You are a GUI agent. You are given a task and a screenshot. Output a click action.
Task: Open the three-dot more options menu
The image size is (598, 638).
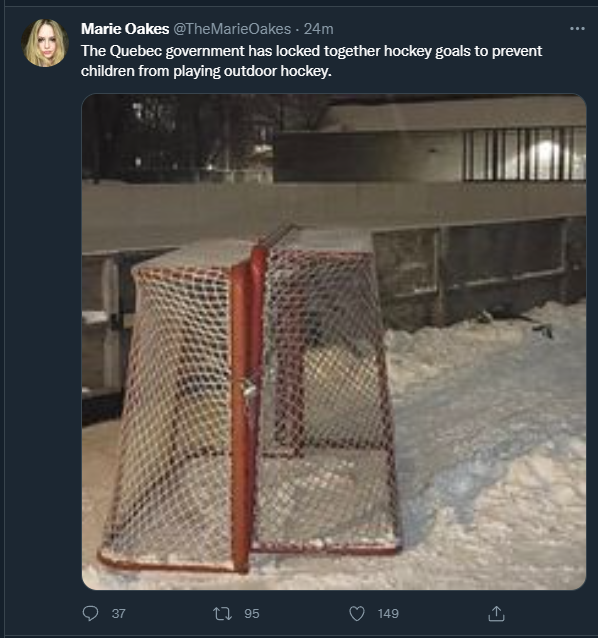(577, 28)
